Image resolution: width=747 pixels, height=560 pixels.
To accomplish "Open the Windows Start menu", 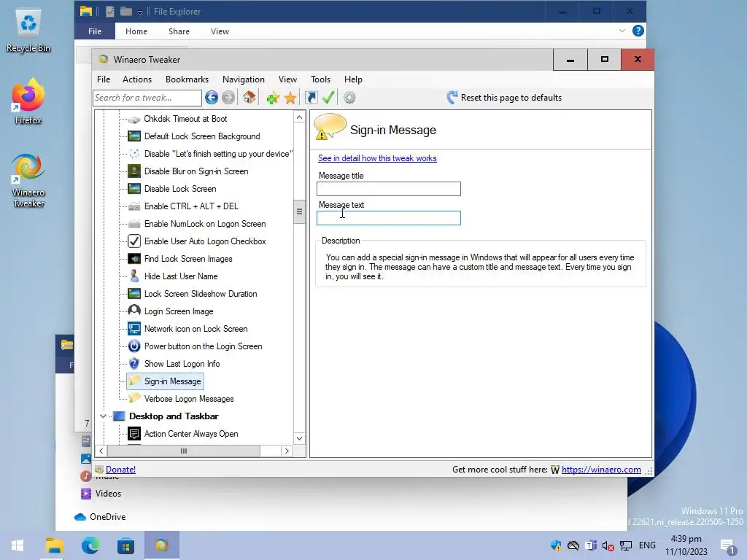I will (18, 545).
